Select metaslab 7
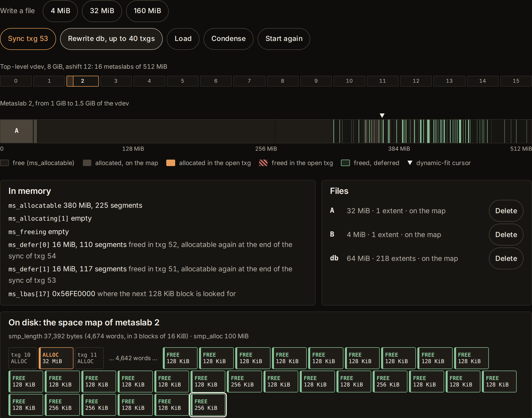Screen dimensions: 532x418 coord(249,81)
